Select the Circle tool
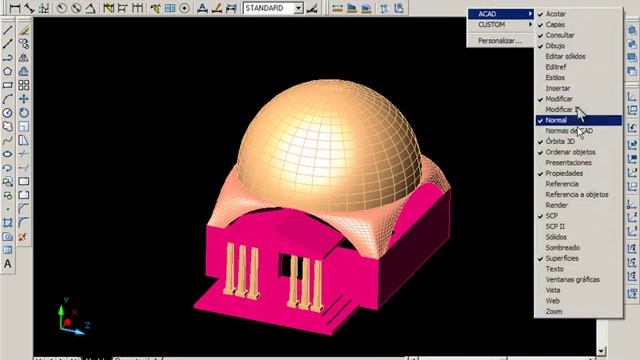The image size is (640, 360). (x=7, y=113)
